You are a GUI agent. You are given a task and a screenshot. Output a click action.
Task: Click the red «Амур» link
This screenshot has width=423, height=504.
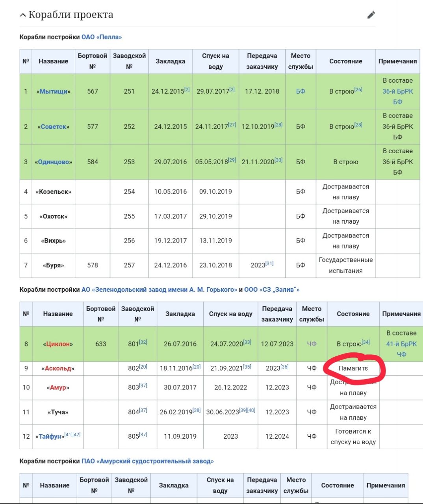tap(58, 387)
